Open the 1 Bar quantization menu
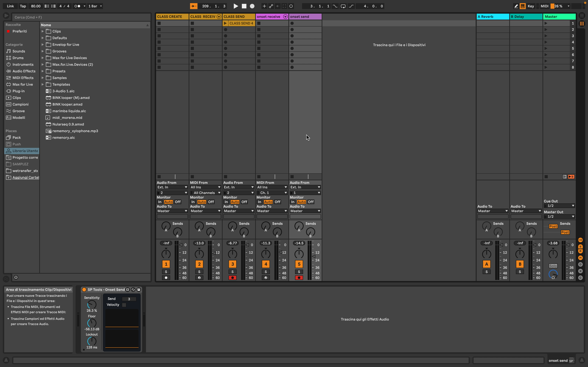Screen dimensions: 588x367 point(95,6)
